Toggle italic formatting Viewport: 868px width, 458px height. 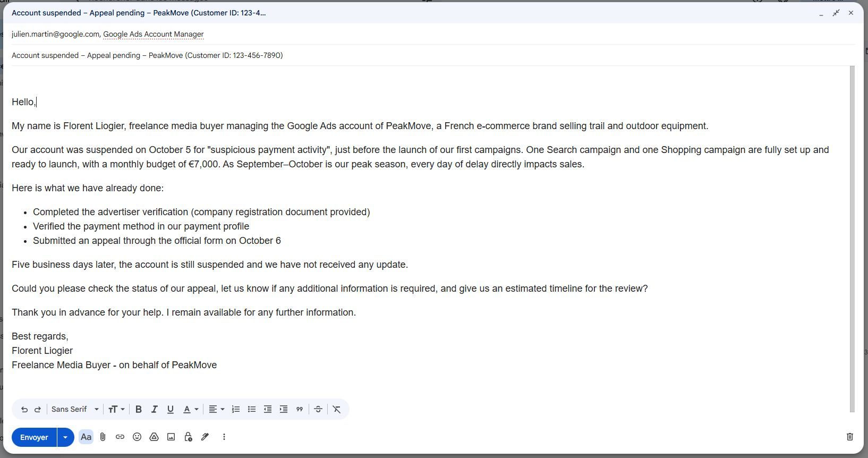tap(155, 409)
